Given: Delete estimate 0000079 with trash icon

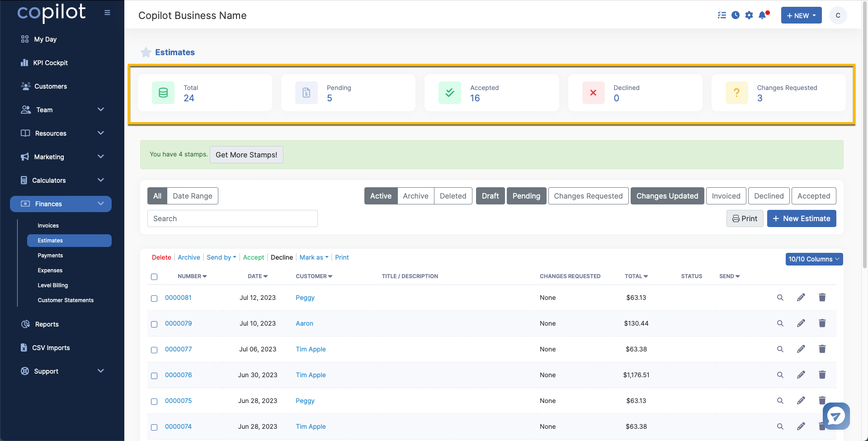Looking at the screenshot, I should pos(822,323).
